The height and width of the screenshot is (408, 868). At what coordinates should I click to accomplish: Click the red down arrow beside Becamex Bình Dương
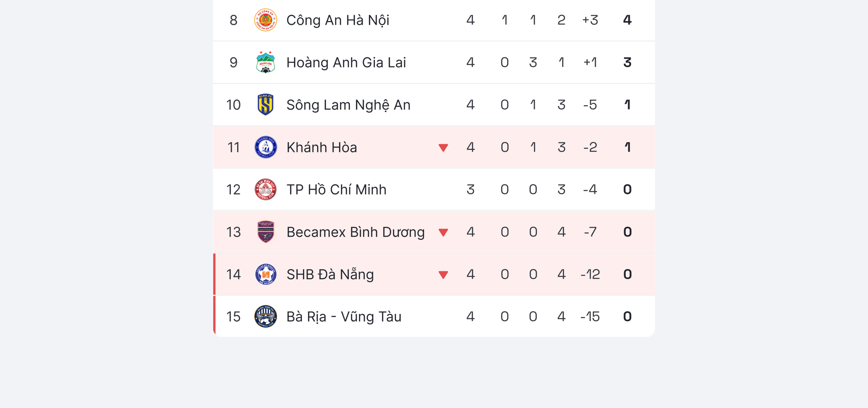[443, 232]
